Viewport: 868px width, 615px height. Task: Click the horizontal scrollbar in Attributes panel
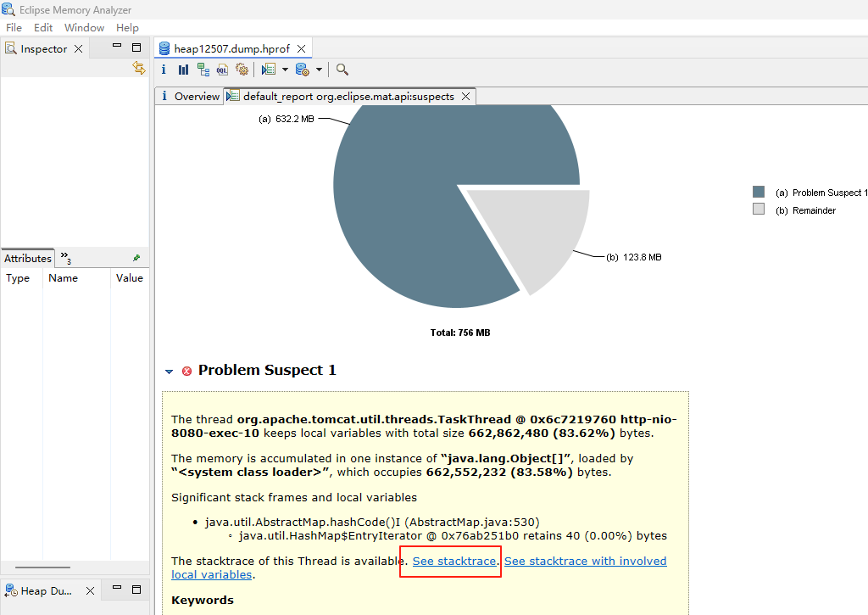(x=42, y=567)
